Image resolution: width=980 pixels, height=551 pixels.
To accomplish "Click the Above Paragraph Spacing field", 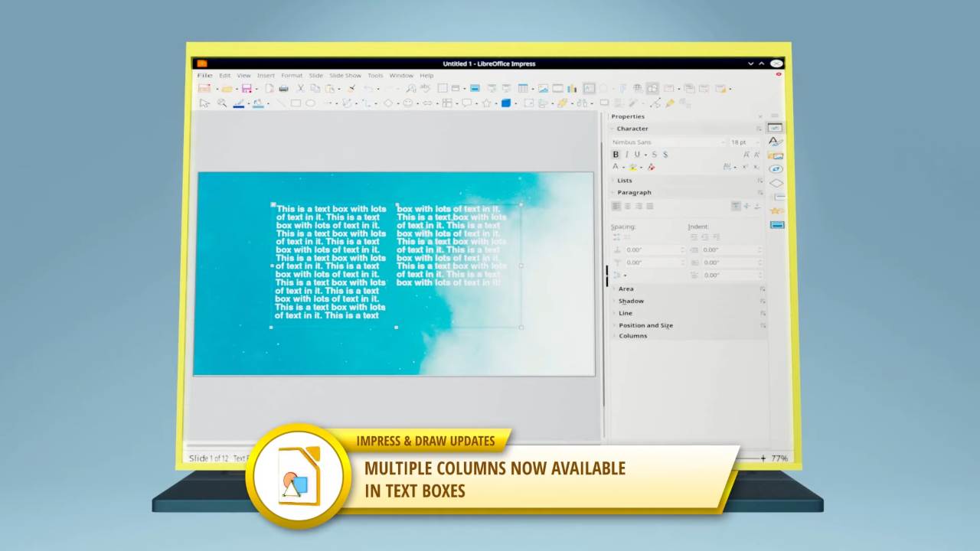I will (655, 250).
